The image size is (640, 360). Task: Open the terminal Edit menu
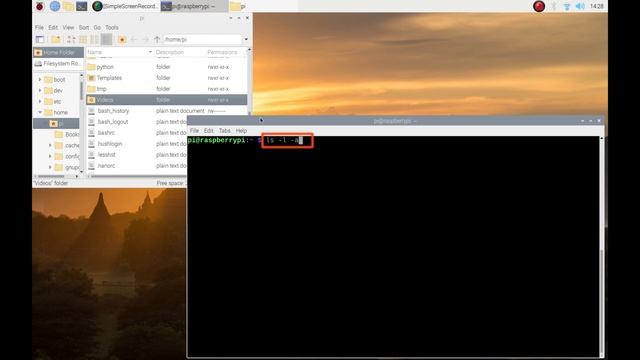tap(209, 131)
